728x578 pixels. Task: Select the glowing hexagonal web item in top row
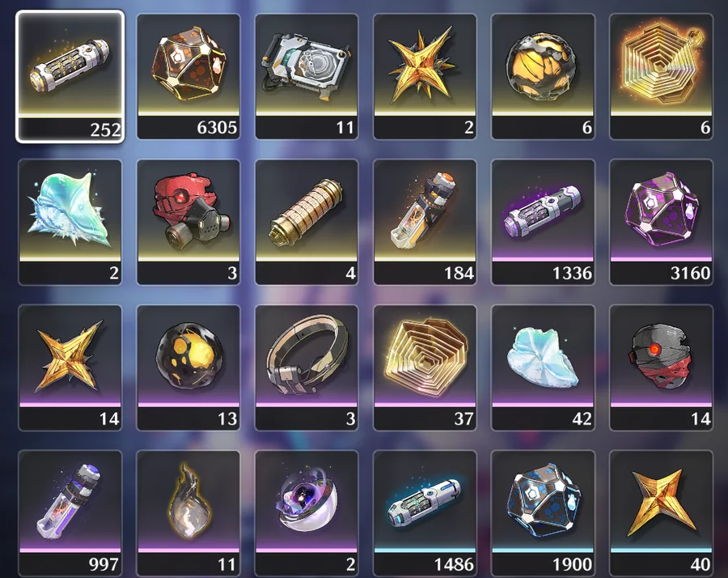pyautogui.click(x=661, y=76)
